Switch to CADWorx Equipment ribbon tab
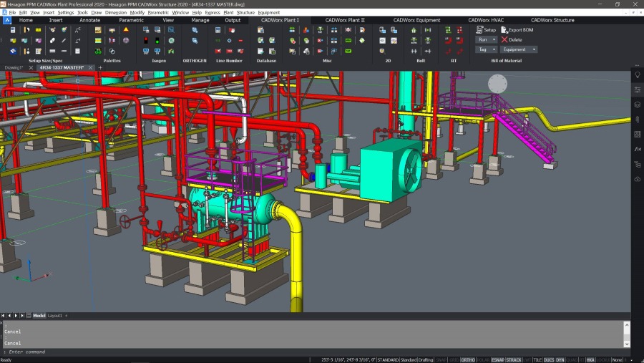The image size is (644, 363). coord(416,20)
